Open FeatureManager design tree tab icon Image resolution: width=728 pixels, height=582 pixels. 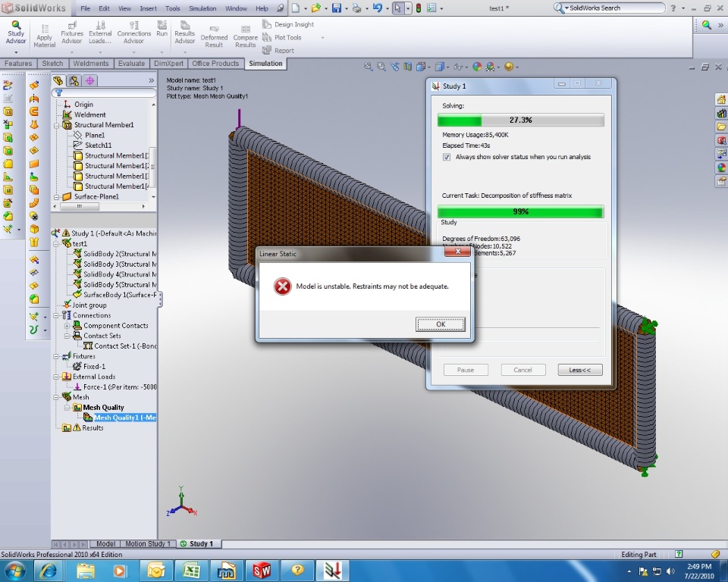[58, 81]
